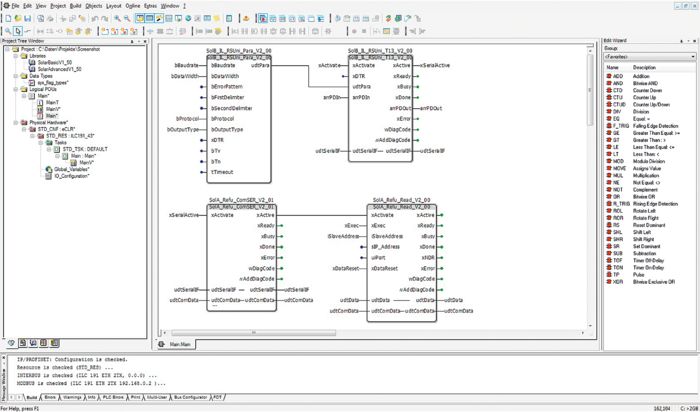This screenshot has height=412, width=700.
Task: Click the first yellow folder icon in second toolbar row
Action: pos(70,31)
